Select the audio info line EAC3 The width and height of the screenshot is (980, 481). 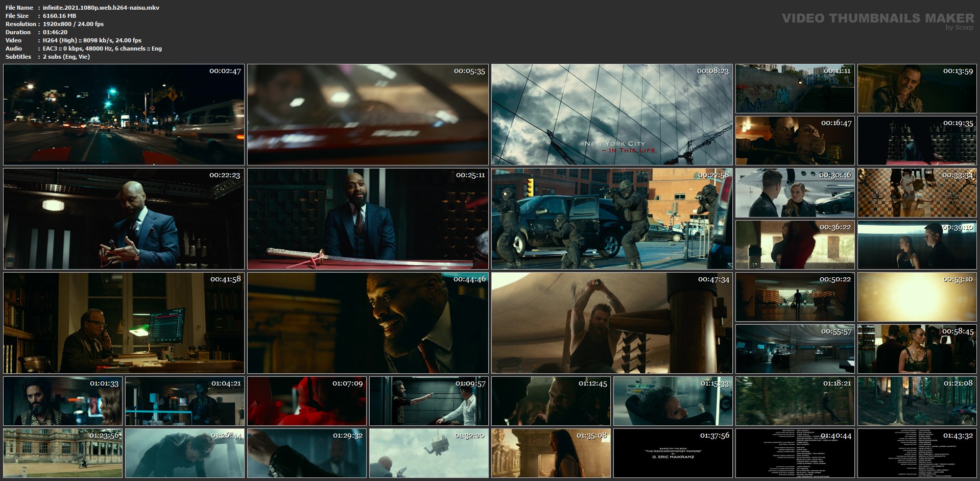pyautogui.click(x=102, y=49)
